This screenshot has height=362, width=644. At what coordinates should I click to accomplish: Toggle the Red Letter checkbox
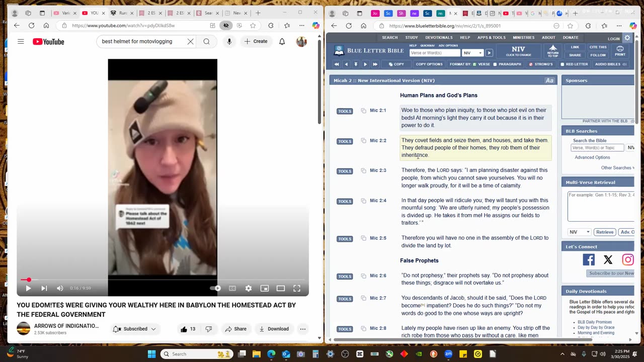562,64
